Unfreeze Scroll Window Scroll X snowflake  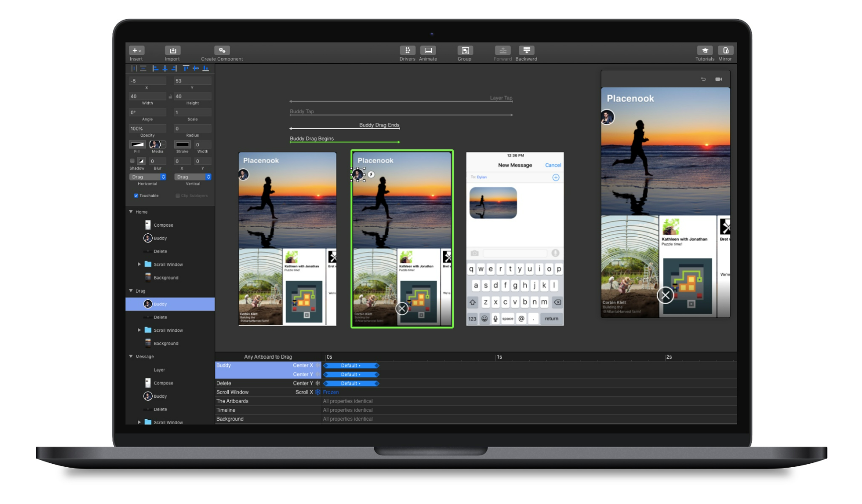317,392
